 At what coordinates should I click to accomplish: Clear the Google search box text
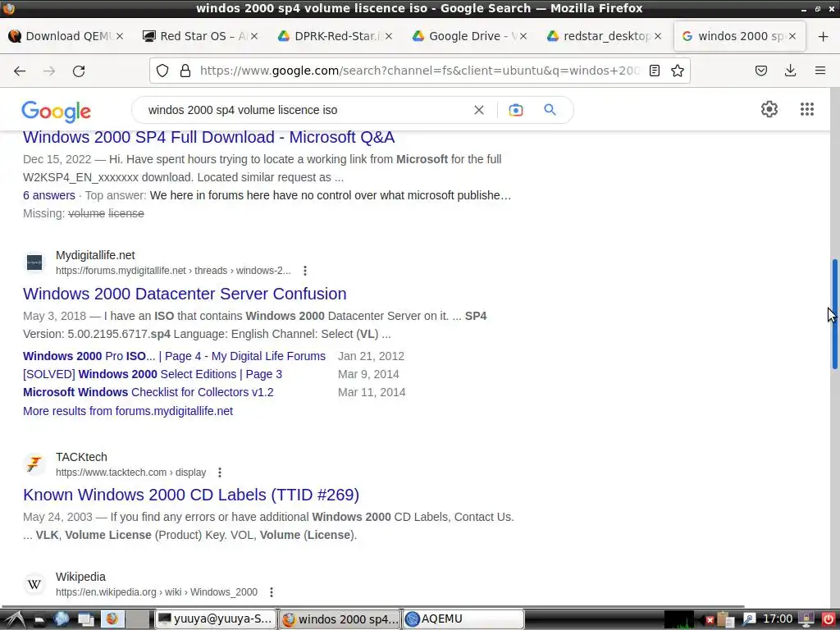click(479, 110)
